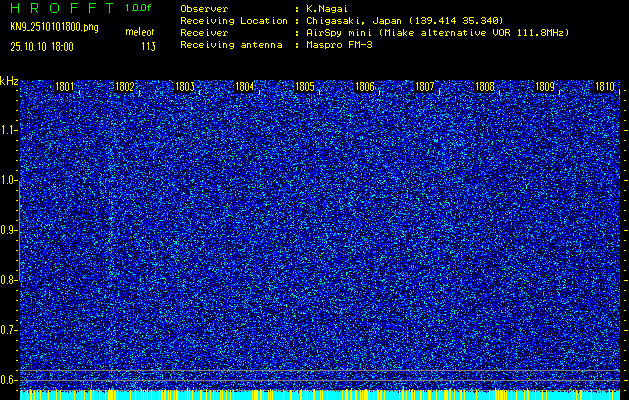Click the 0.6 kHz frequency axis label
The image size is (629, 400).
(x=9, y=379)
